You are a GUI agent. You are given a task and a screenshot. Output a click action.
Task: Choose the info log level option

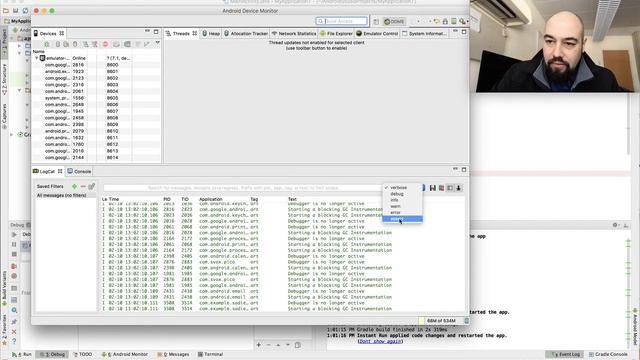402,200
